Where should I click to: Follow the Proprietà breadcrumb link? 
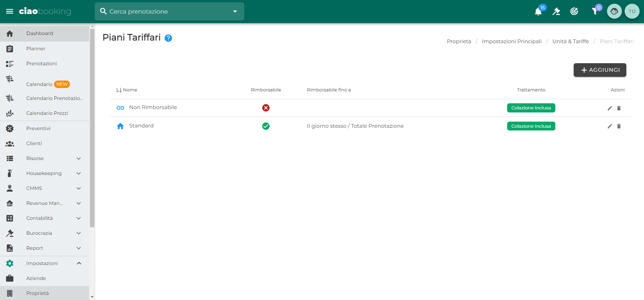(x=459, y=41)
